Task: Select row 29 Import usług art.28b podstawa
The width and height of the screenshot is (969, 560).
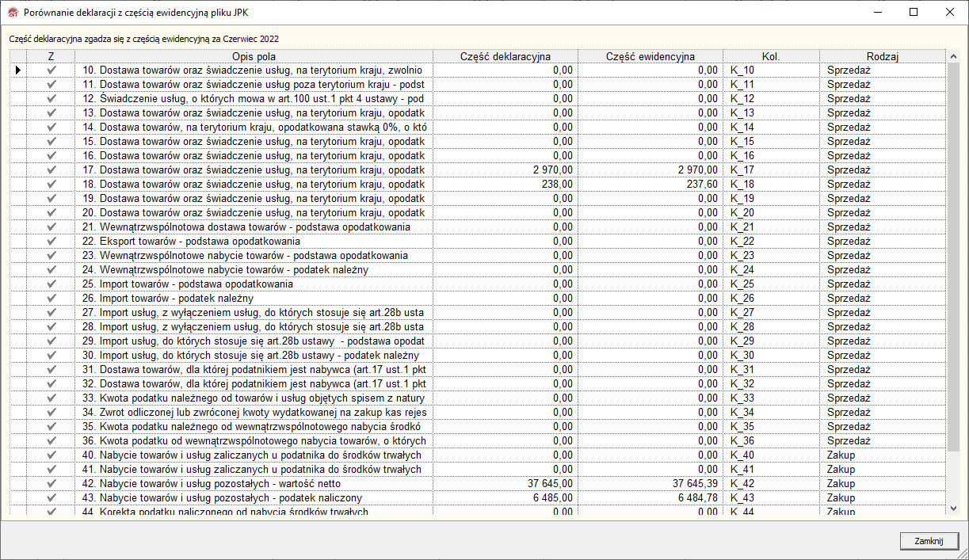Action: coord(254,341)
